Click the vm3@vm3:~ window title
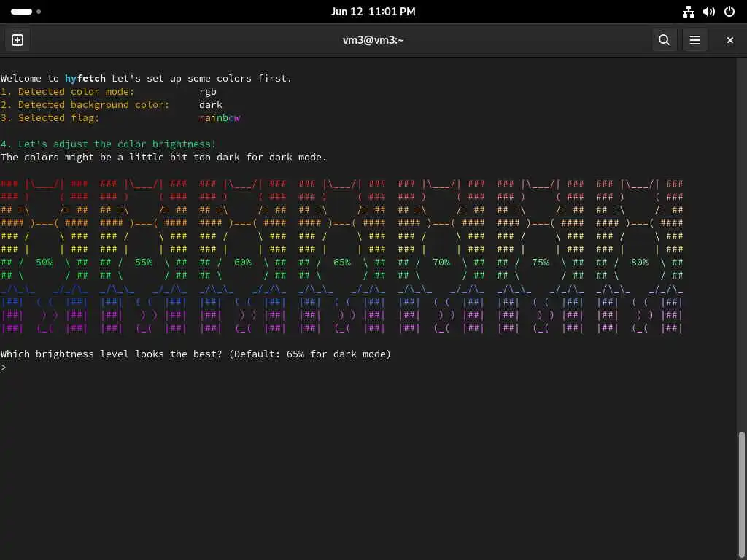This screenshot has width=747, height=560. pyautogui.click(x=373, y=40)
